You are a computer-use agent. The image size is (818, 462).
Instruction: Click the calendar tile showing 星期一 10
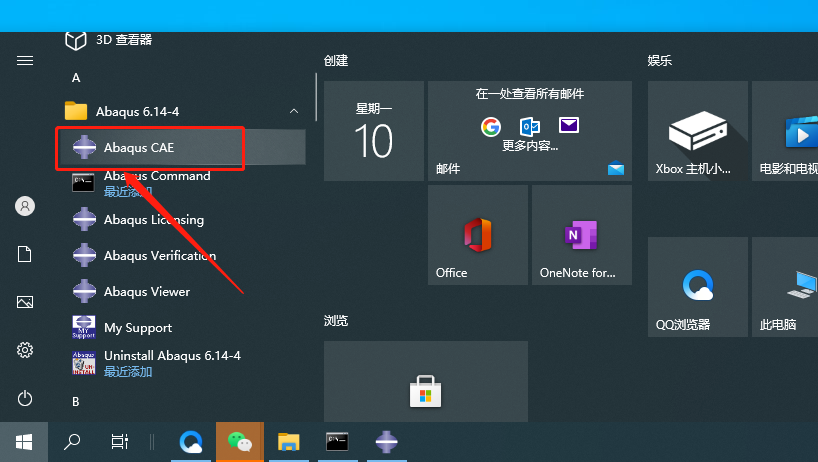374,131
